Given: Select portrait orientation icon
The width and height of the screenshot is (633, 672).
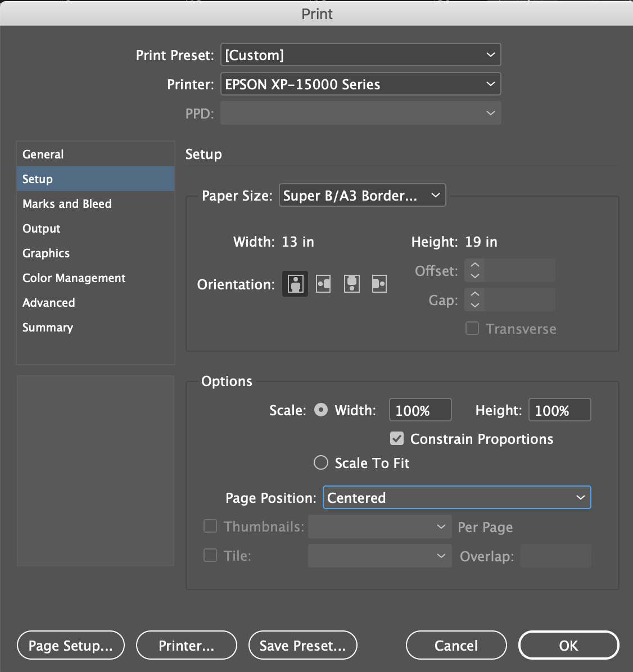Looking at the screenshot, I should point(295,284).
